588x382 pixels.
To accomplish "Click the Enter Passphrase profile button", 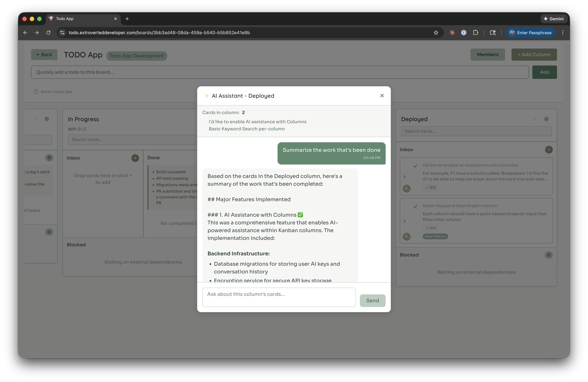I will pos(530,33).
